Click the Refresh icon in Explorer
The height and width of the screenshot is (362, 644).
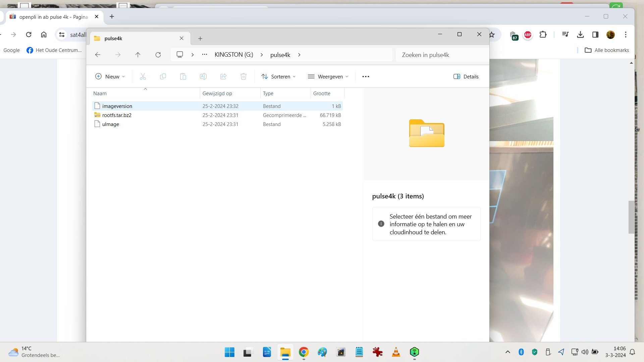coord(158,55)
